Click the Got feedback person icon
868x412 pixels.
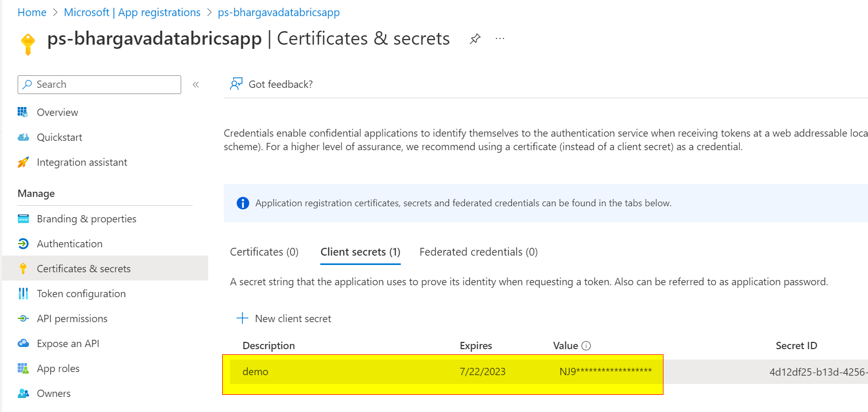click(236, 84)
